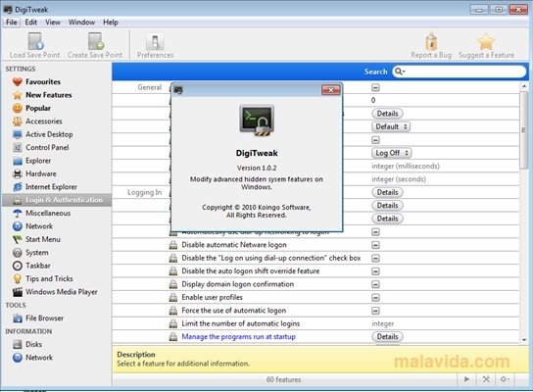Select Tips and Tricks category
This screenshot has height=392, width=533.
(49, 278)
